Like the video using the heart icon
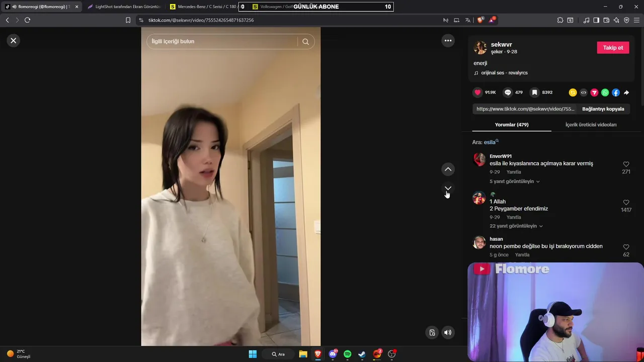Image resolution: width=644 pixels, height=362 pixels. [x=477, y=93]
